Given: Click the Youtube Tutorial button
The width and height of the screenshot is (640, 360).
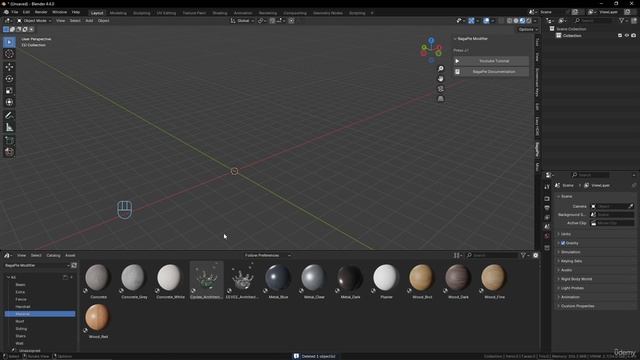Looking at the screenshot, I should 491,61.
